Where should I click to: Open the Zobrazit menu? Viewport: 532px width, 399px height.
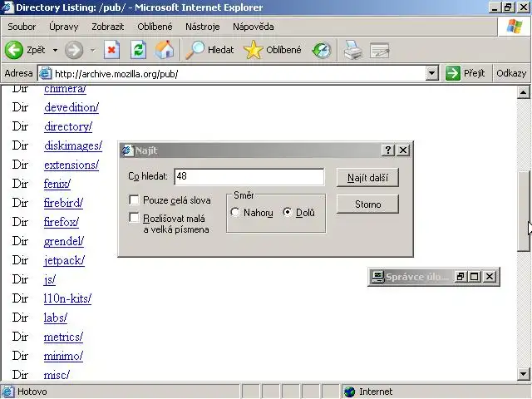point(107,27)
